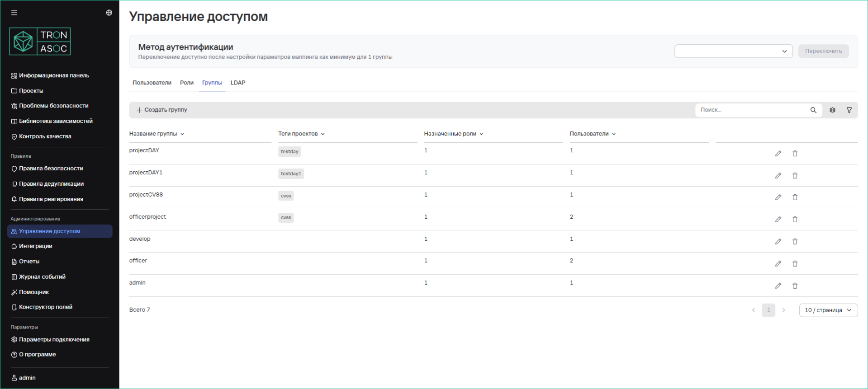Delete the develop group using trash icon

click(x=795, y=242)
